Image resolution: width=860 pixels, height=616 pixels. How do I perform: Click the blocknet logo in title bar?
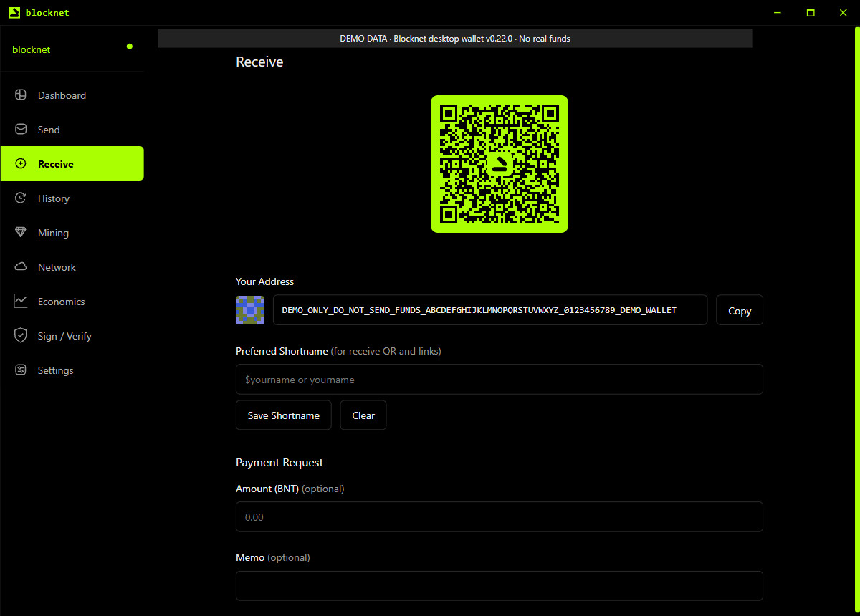click(x=14, y=12)
